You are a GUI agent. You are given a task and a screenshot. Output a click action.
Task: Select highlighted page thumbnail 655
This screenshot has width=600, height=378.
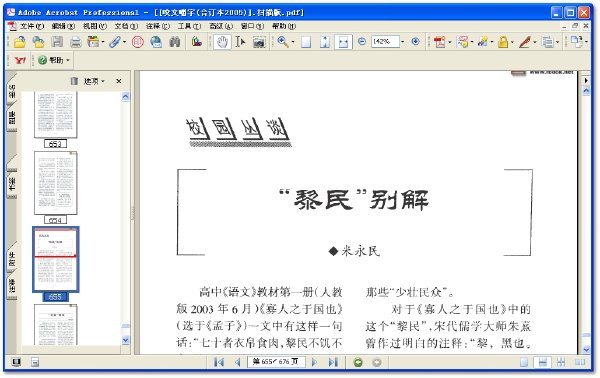coord(55,259)
